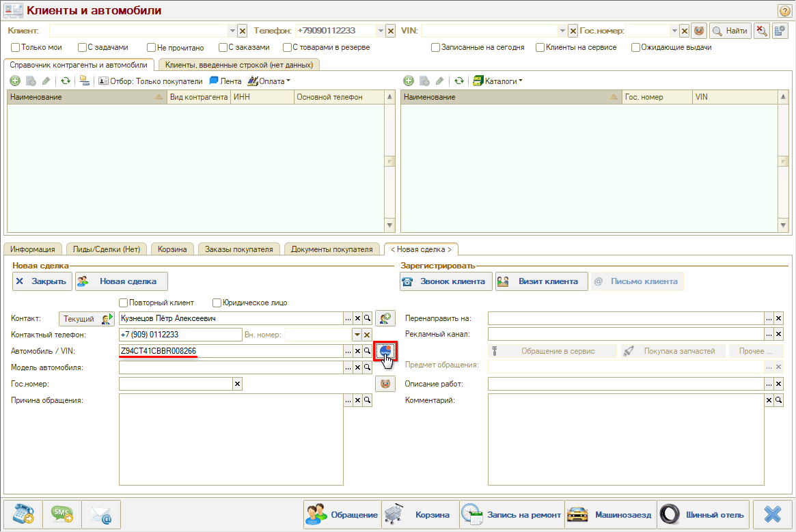Toggle the Юридическое лицо checkbox
The image size is (796, 532).
[217, 303]
